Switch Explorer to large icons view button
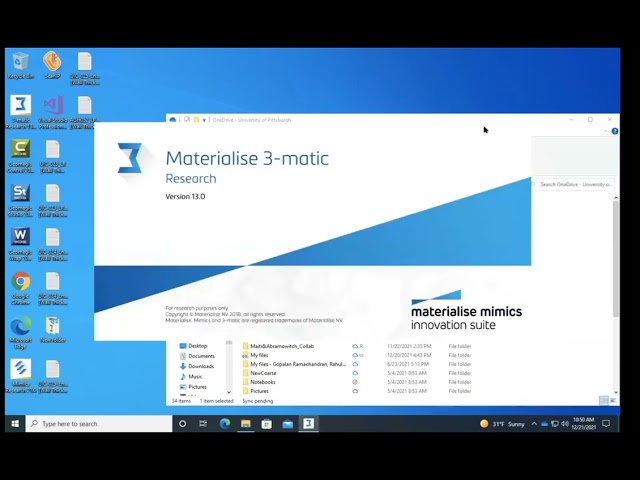Screen dimensions: 640x480 point(613,401)
